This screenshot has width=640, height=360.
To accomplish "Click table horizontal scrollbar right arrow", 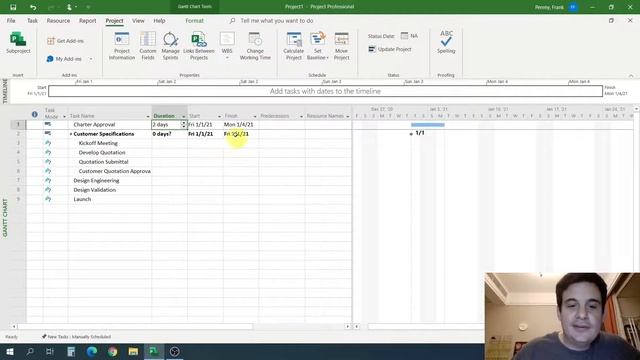I will click(348, 327).
